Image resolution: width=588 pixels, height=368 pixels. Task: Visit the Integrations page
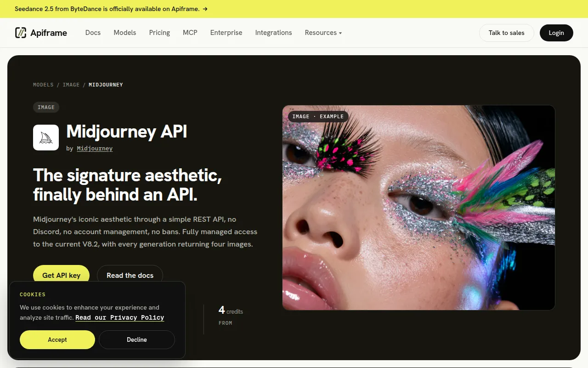tap(273, 33)
